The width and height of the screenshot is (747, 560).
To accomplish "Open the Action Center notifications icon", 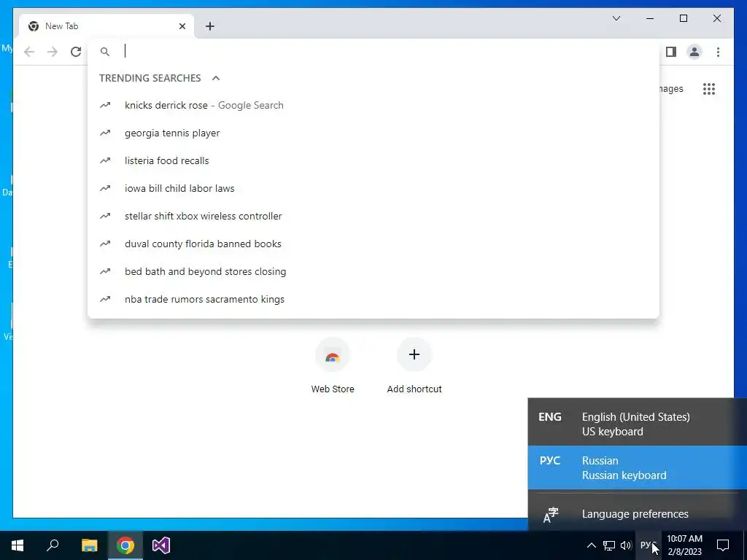I will pos(723,545).
